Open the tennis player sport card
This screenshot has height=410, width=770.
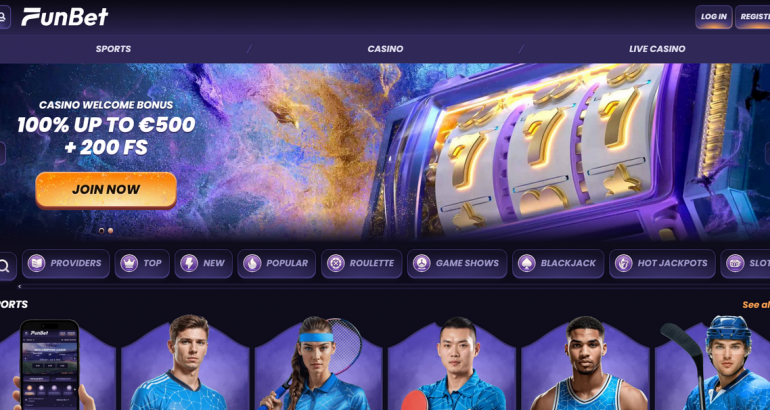[x=318, y=365]
